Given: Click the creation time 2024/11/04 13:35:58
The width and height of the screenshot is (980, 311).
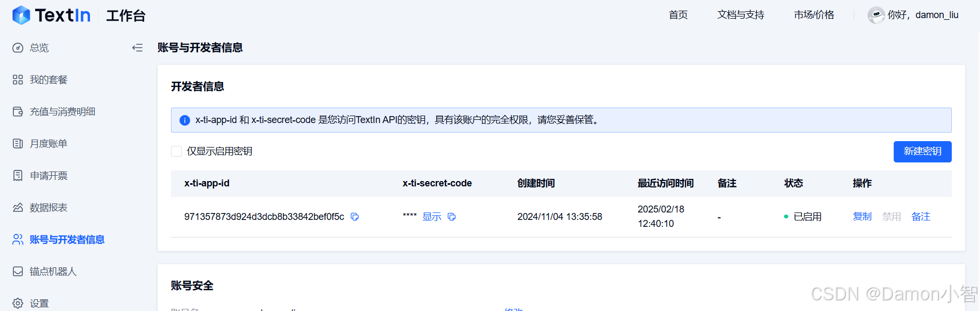Looking at the screenshot, I should pos(560,217).
